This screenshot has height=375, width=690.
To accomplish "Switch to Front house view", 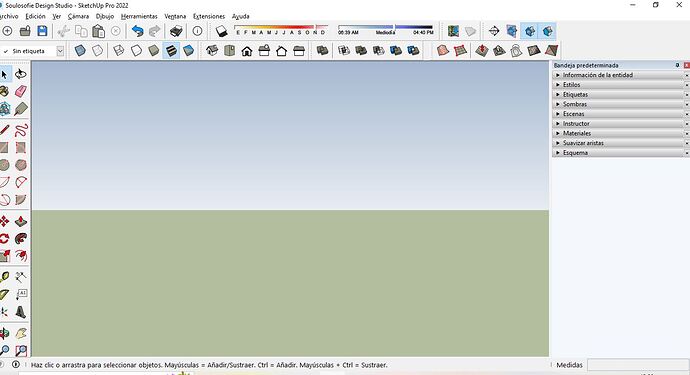I will point(247,51).
